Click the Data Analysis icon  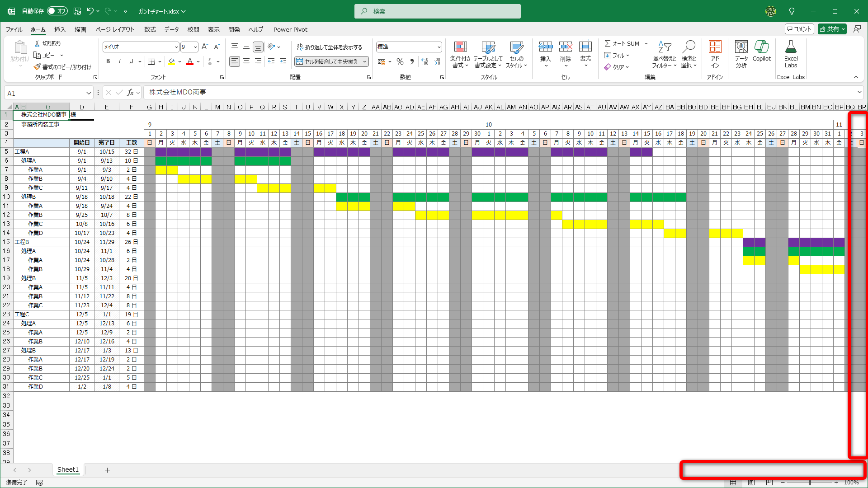[741, 47]
